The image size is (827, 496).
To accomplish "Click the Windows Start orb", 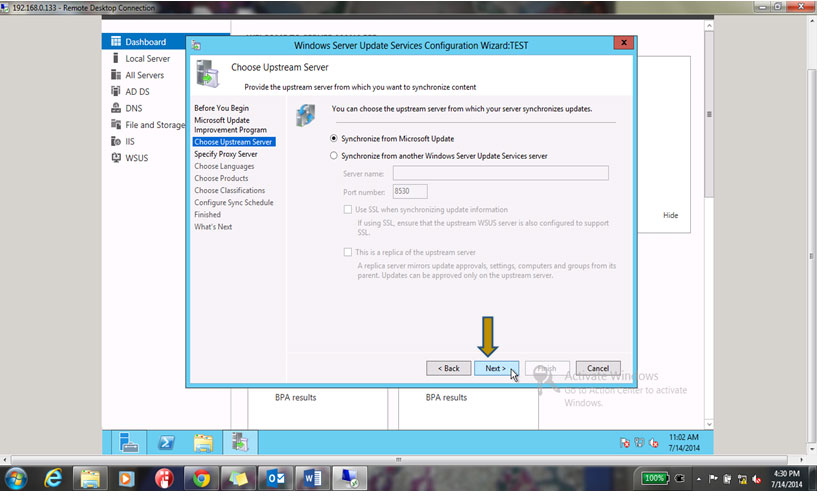I will [16, 479].
